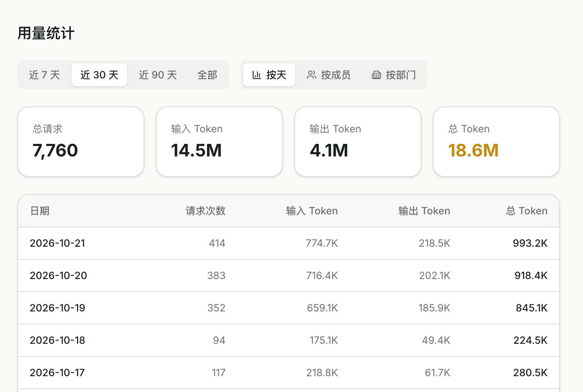The width and height of the screenshot is (583, 392).
Task: Click the 383 requests value
Action: (x=216, y=275)
